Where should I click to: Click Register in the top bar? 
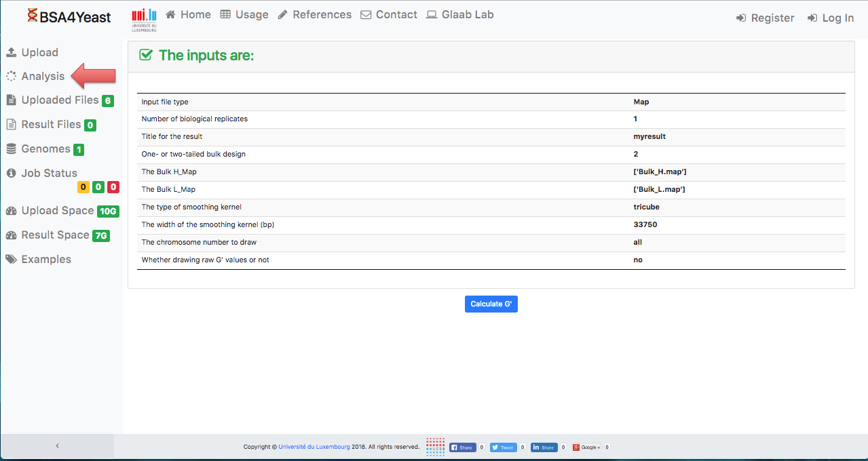click(x=765, y=18)
